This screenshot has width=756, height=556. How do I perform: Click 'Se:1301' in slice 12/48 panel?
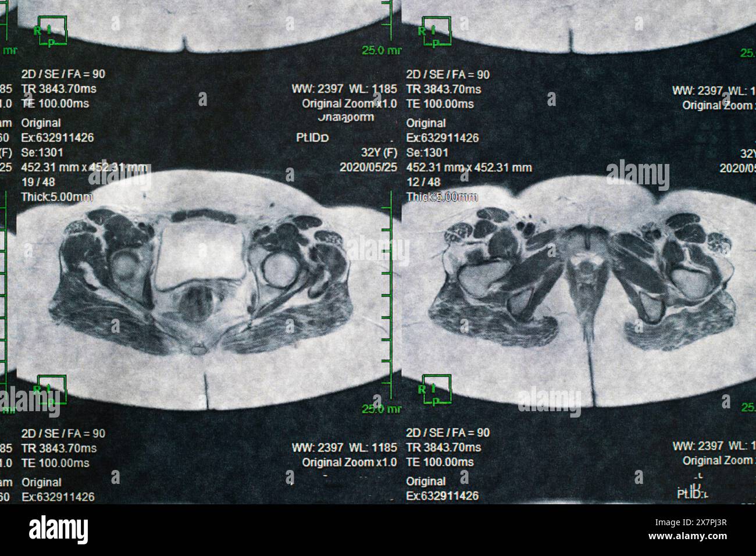427,152
